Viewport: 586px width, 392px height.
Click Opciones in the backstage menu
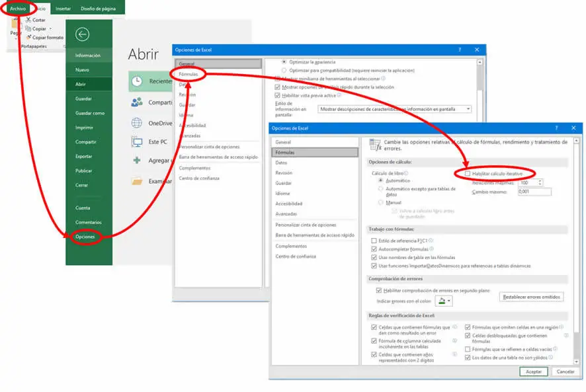(x=85, y=237)
